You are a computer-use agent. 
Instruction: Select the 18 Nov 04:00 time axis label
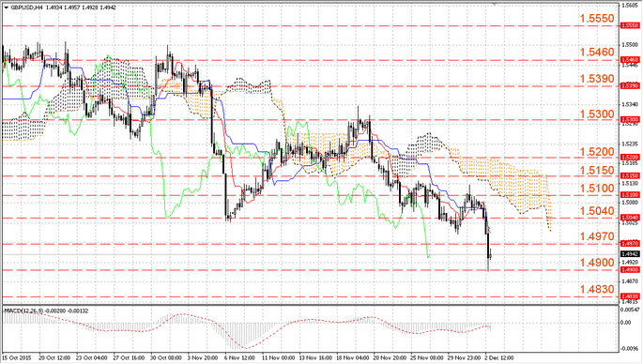pos(352,357)
